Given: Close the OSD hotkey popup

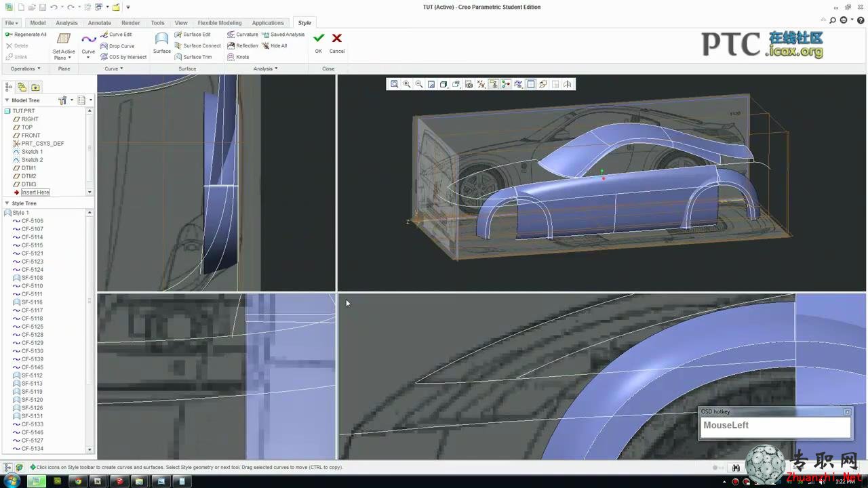Looking at the screenshot, I should (847, 411).
